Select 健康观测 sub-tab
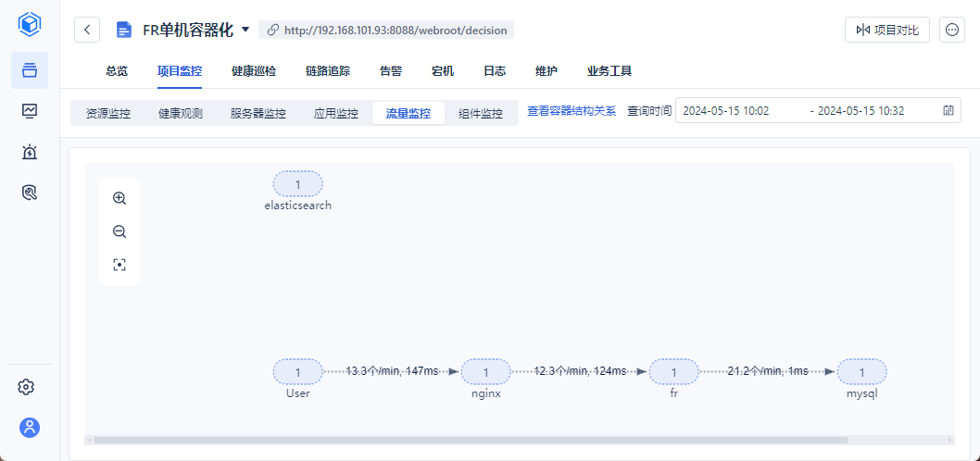This screenshot has width=980, height=461. [180, 113]
